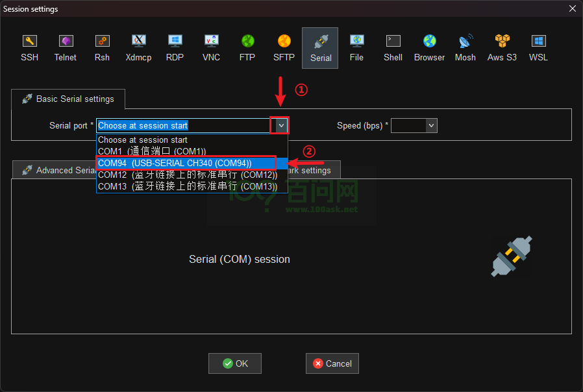Open the Mosh session type
This screenshot has height=392, width=583.
pyautogui.click(x=465, y=48)
